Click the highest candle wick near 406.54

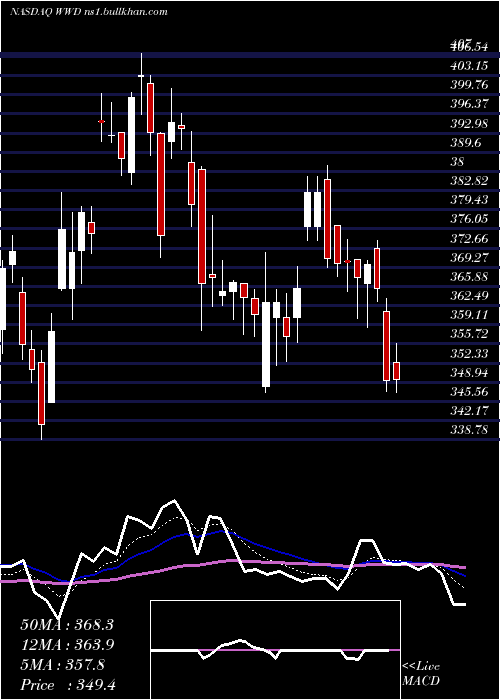(x=142, y=84)
